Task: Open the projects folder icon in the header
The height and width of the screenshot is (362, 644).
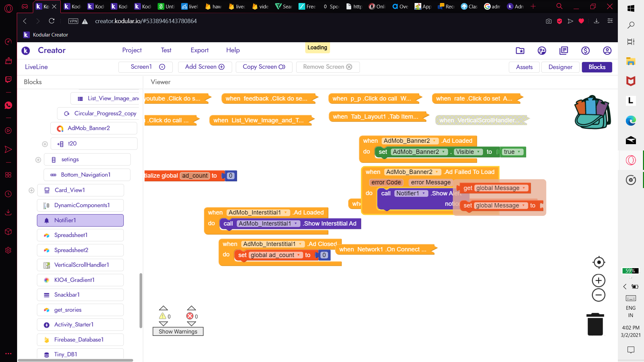Action: (520, 51)
